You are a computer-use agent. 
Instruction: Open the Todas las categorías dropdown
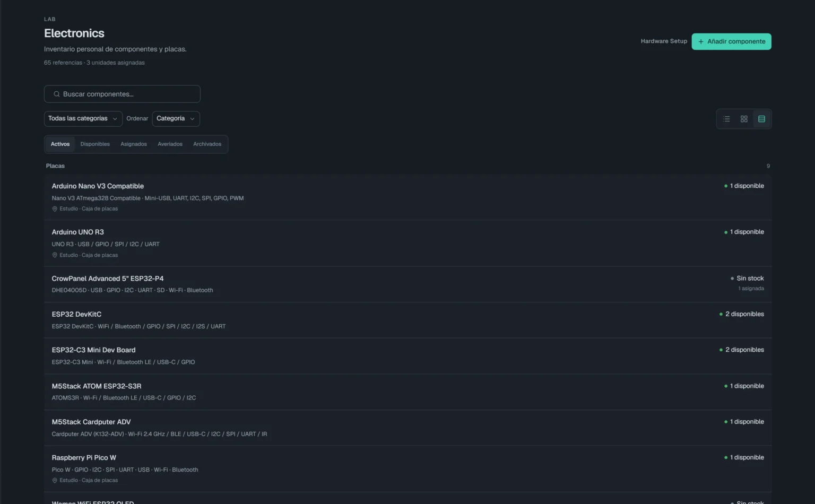tap(83, 119)
